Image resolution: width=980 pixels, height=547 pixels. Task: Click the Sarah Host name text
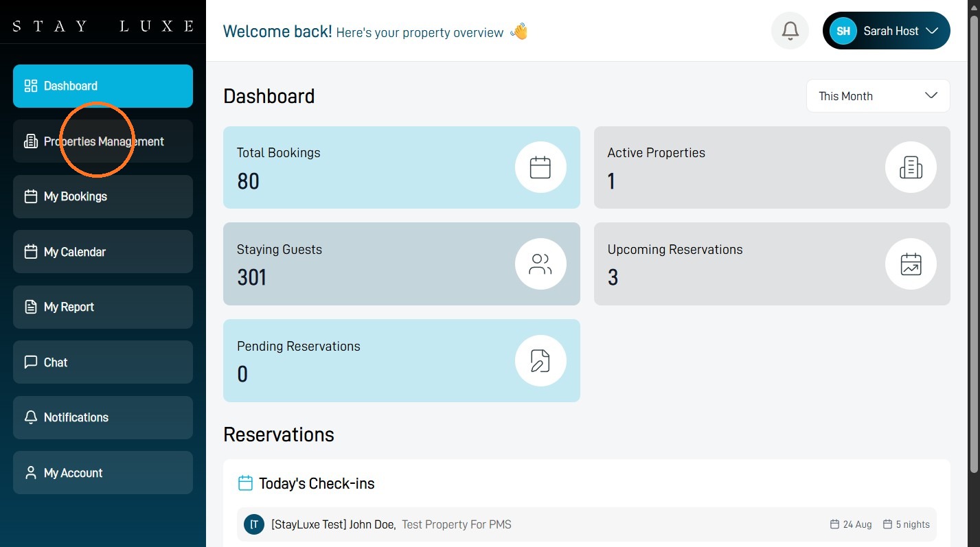click(x=891, y=31)
